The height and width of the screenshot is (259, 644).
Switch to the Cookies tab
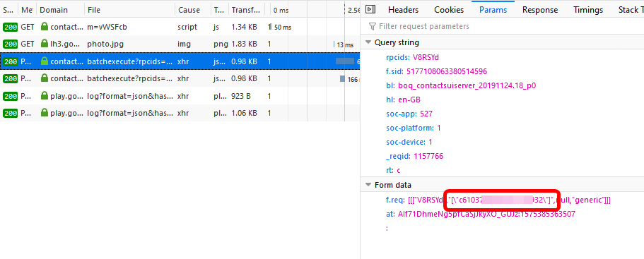pos(449,10)
